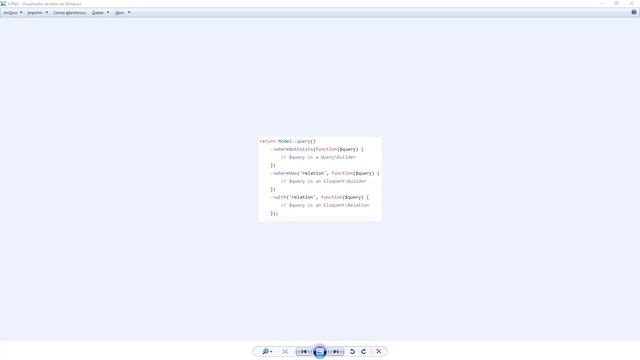
Task: Open the zoom magnifier control
Action: pyautogui.click(x=267, y=351)
